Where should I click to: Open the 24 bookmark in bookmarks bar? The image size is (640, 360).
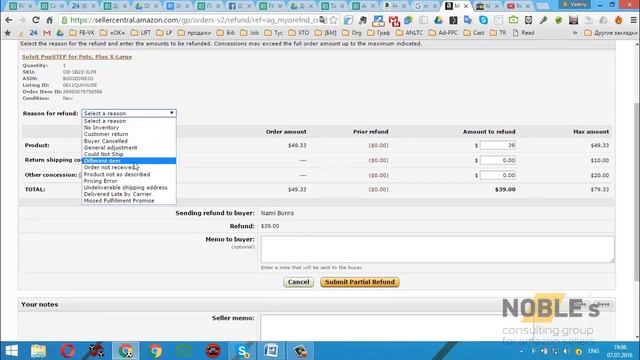point(33,33)
